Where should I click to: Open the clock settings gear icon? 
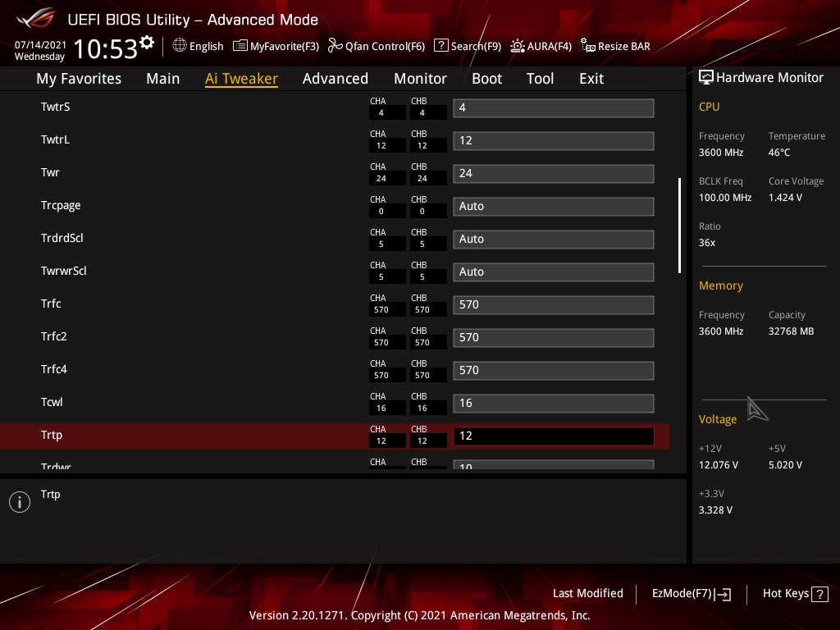[x=147, y=43]
